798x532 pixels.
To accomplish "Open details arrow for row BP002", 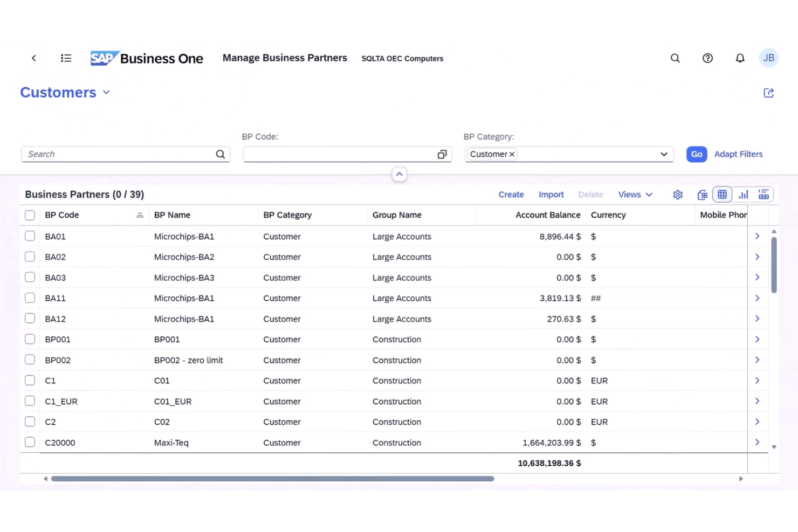I will [757, 360].
